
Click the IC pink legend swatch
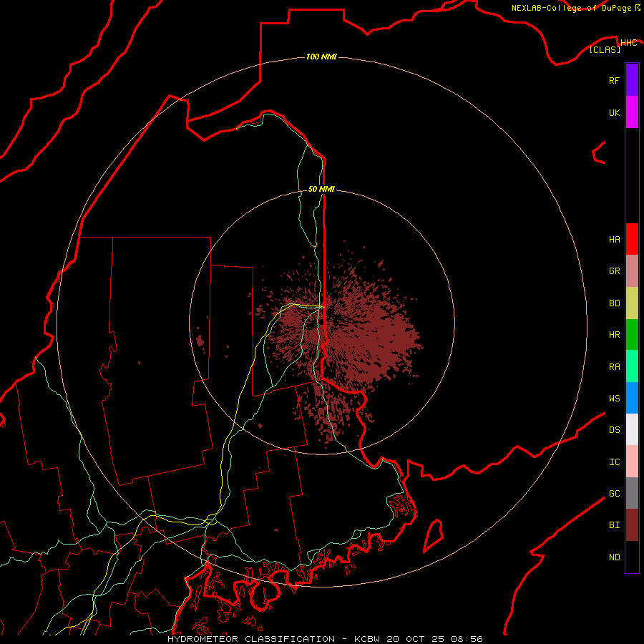(632, 462)
